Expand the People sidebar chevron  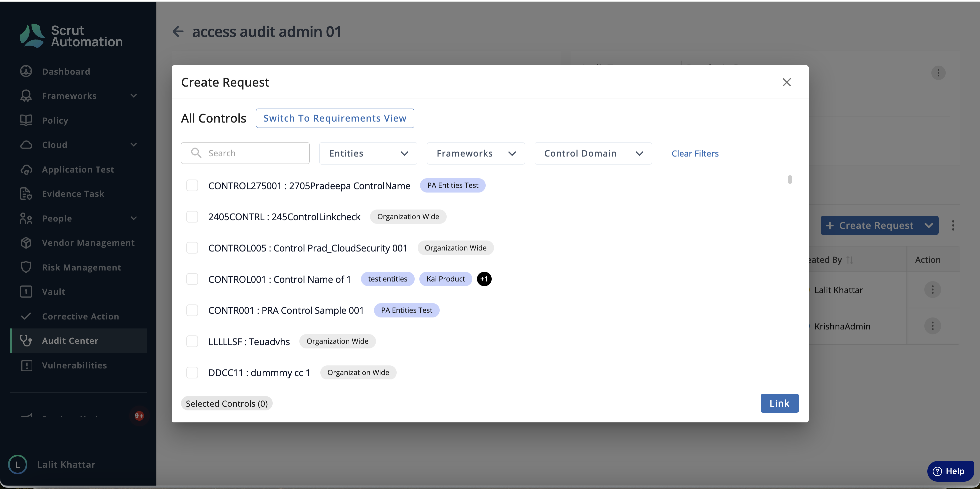click(134, 218)
